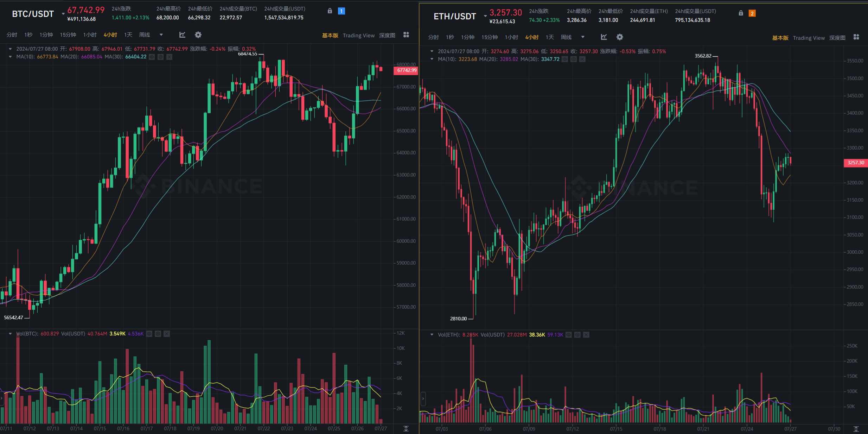
Task: Click BTC 24h USDT volume 1,547,534,819.75
Action: pos(284,18)
